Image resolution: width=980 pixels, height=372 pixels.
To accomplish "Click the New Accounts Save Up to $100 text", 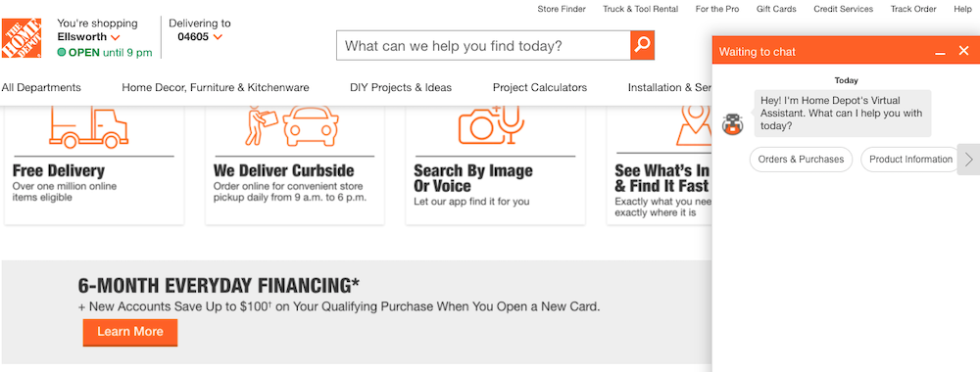I will click(x=339, y=307).
